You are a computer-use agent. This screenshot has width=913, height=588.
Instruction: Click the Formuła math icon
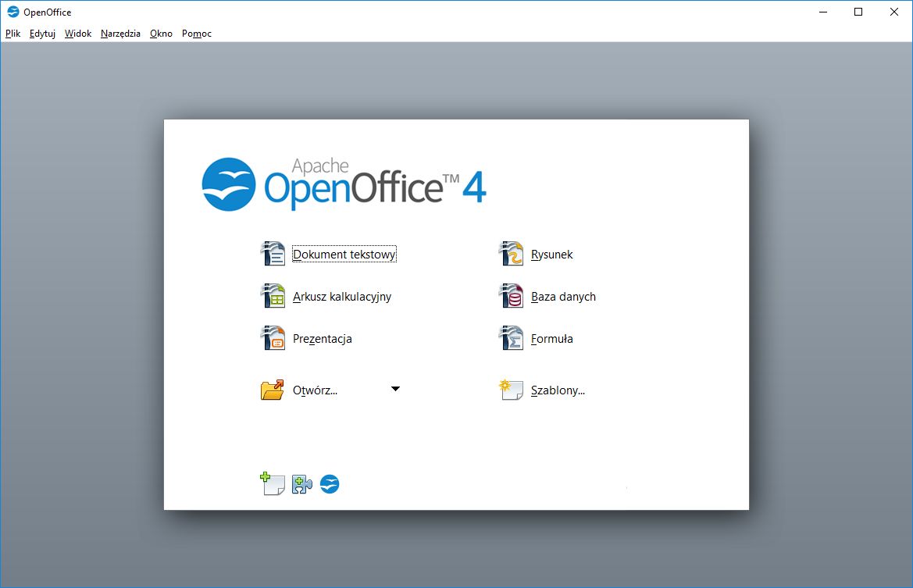(x=512, y=338)
